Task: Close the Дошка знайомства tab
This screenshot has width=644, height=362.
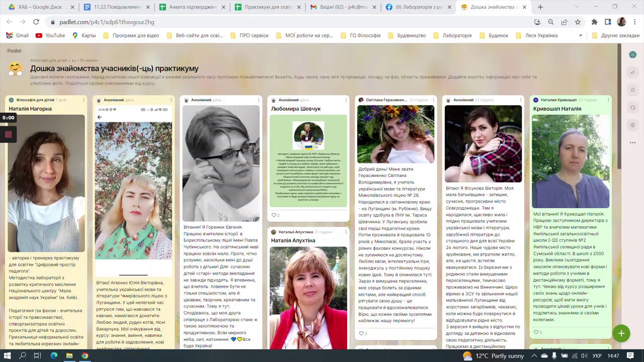Action: coord(524,7)
